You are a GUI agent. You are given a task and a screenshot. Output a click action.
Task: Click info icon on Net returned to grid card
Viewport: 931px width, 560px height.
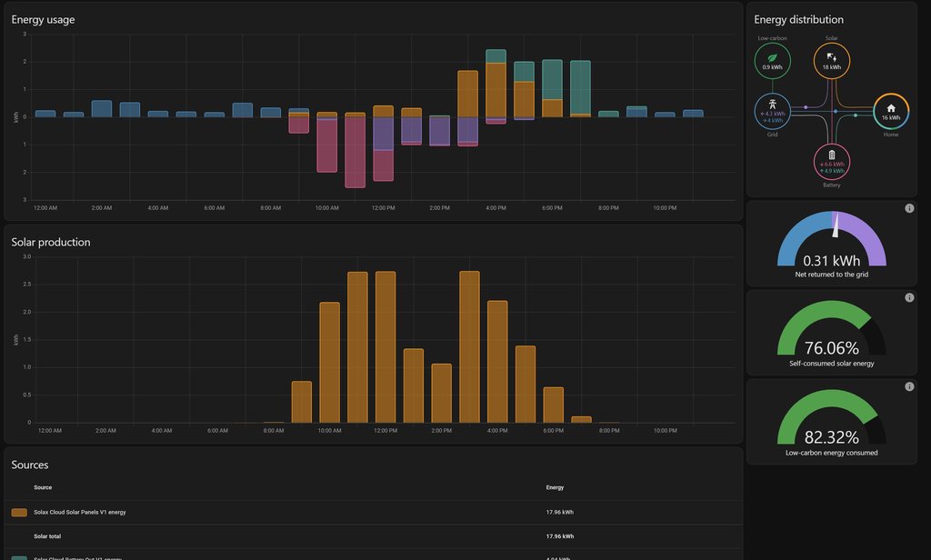pos(909,209)
